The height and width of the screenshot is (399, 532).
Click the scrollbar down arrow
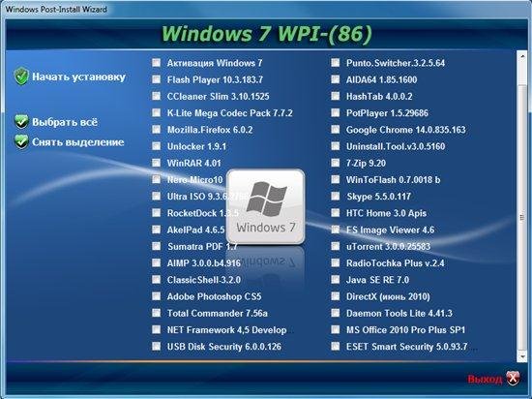tap(521, 356)
